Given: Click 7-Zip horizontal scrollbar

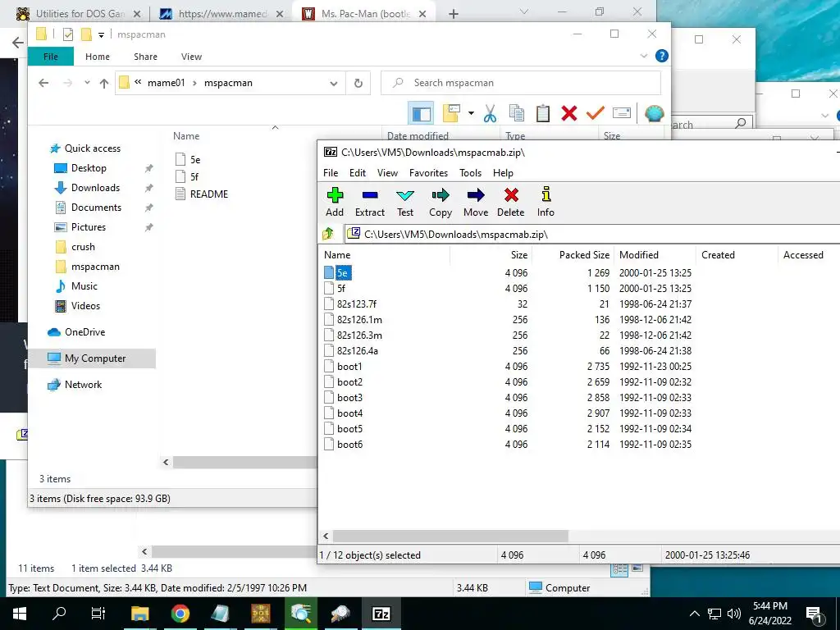Looking at the screenshot, I should coord(450,536).
